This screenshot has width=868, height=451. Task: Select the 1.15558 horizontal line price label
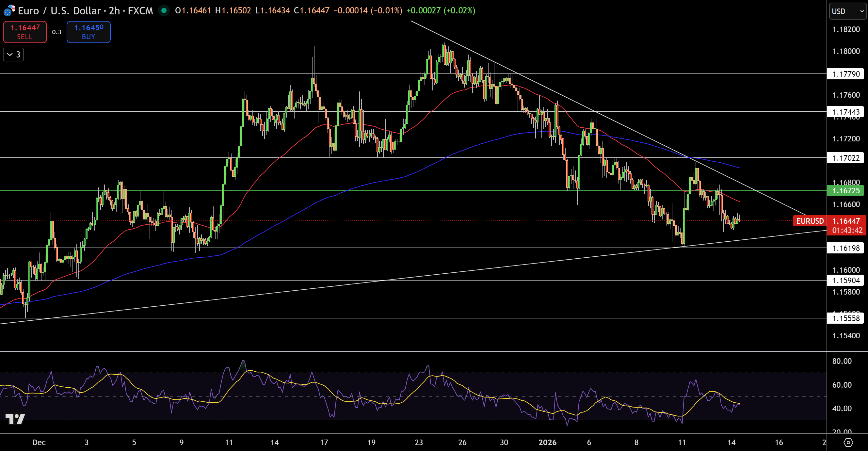pyautogui.click(x=846, y=318)
